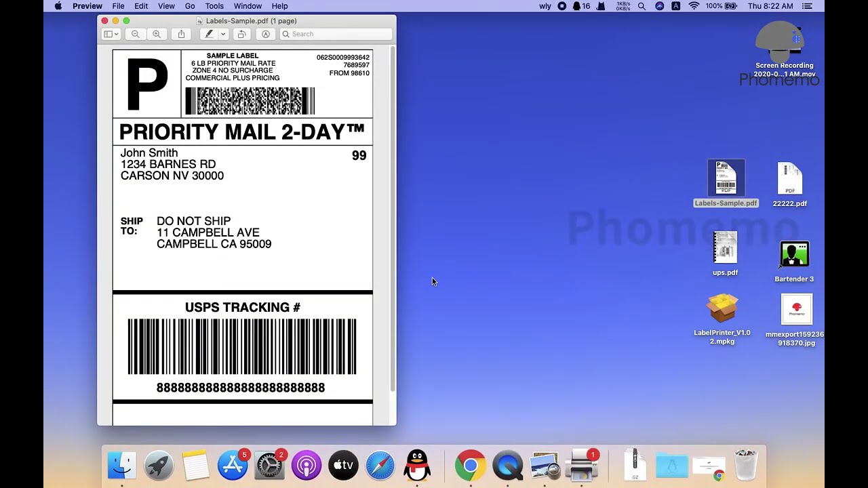Select the Bartender 3 desktop icon
This screenshot has width=868, height=488.
(x=794, y=262)
